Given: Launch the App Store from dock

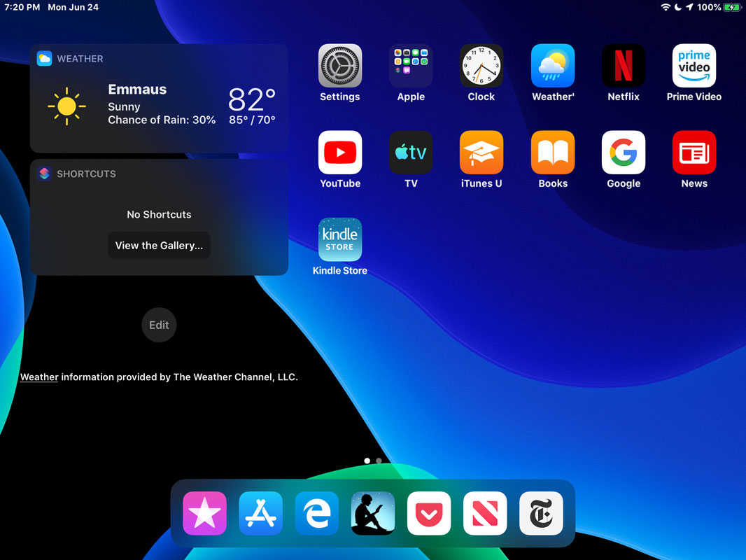Looking at the screenshot, I should [x=261, y=513].
